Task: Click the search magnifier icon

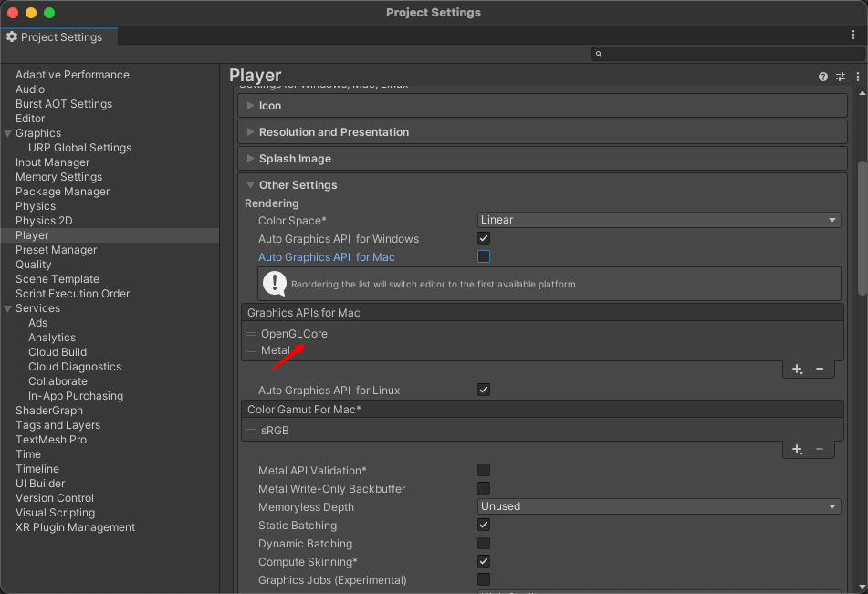Action: point(599,54)
